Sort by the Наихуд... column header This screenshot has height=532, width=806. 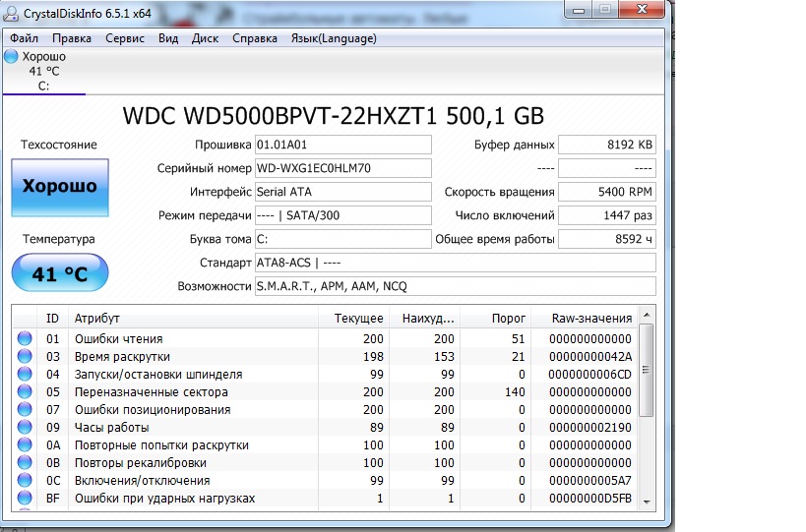pos(424,319)
